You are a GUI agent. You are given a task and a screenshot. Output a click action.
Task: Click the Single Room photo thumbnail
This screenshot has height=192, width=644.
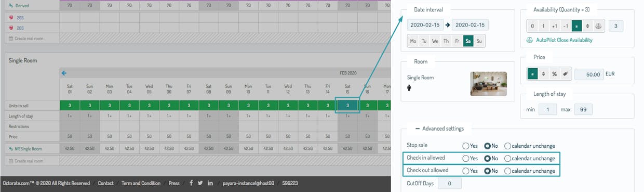tap(488, 84)
